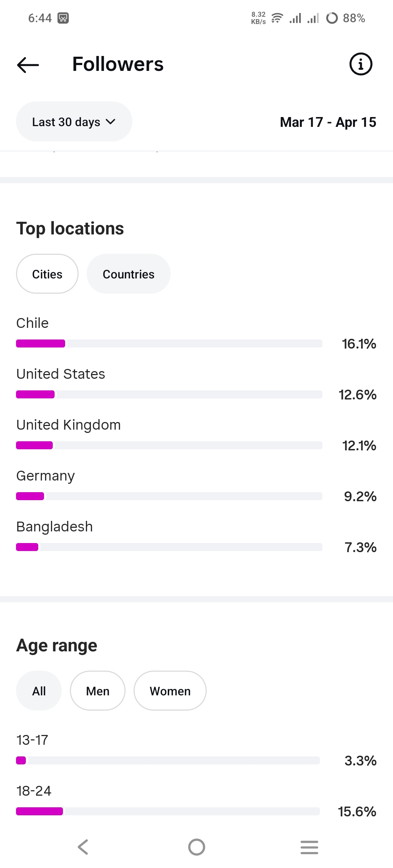
Task: Select Countries in top locations
Action: pos(128,274)
